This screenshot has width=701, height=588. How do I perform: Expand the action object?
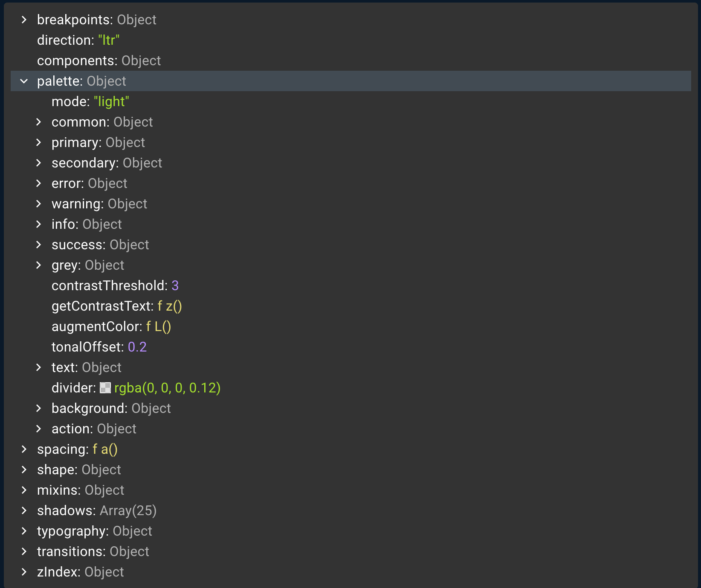(39, 429)
